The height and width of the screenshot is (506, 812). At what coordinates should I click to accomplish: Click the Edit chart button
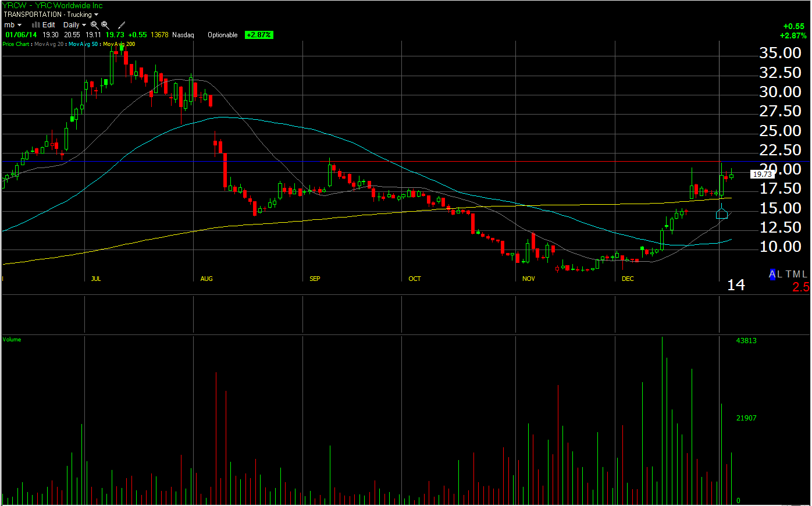[49, 25]
